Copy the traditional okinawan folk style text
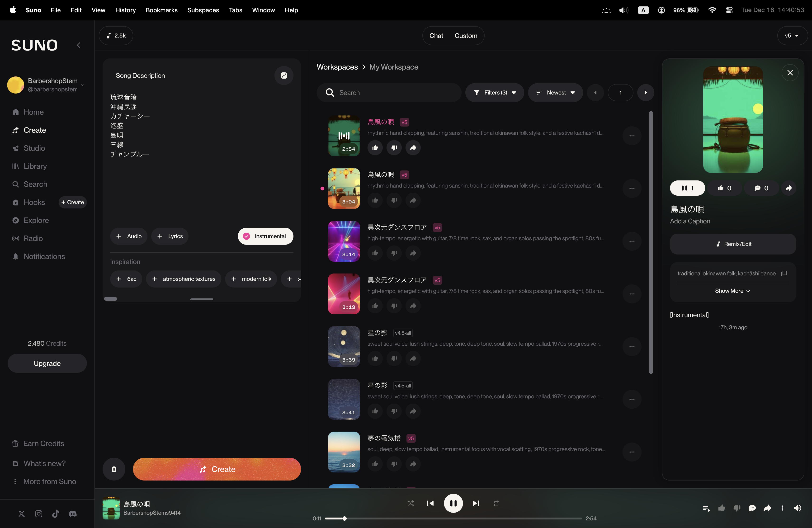This screenshot has width=812, height=528. [x=784, y=273]
